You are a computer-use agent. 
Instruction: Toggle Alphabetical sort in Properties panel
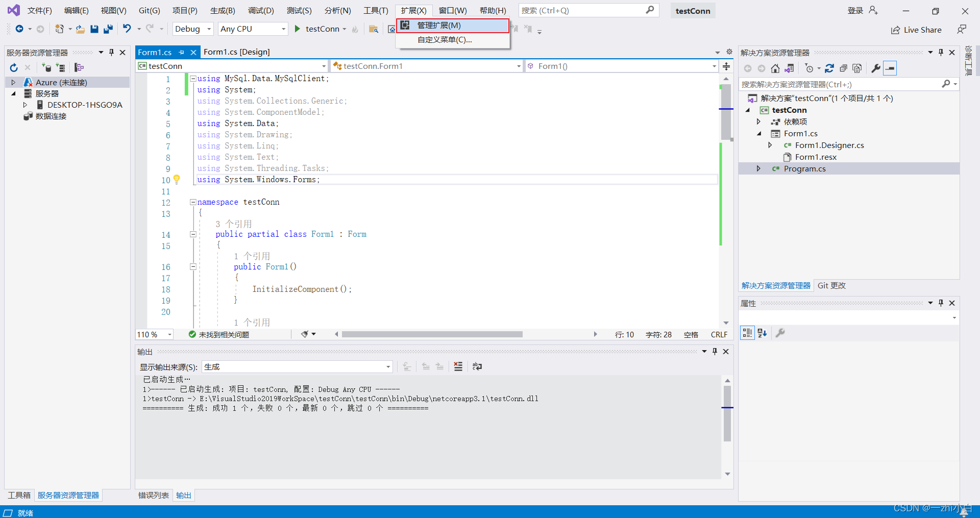click(x=762, y=333)
